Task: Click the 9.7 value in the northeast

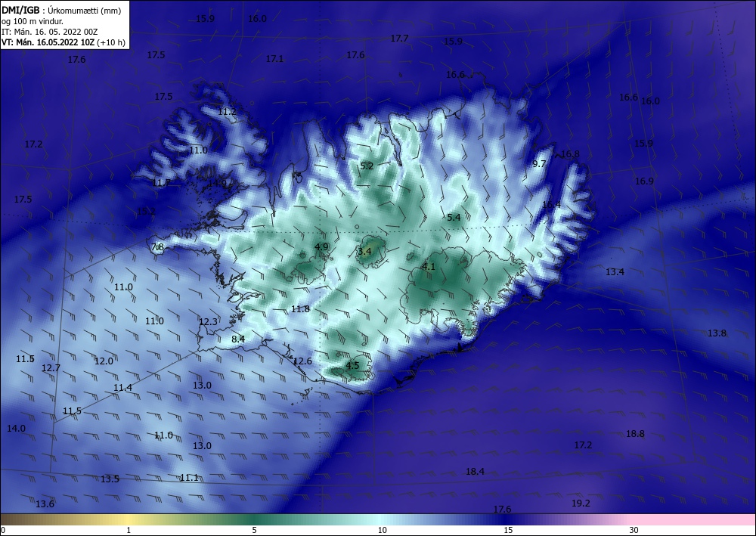Action: pyautogui.click(x=539, y=164)
